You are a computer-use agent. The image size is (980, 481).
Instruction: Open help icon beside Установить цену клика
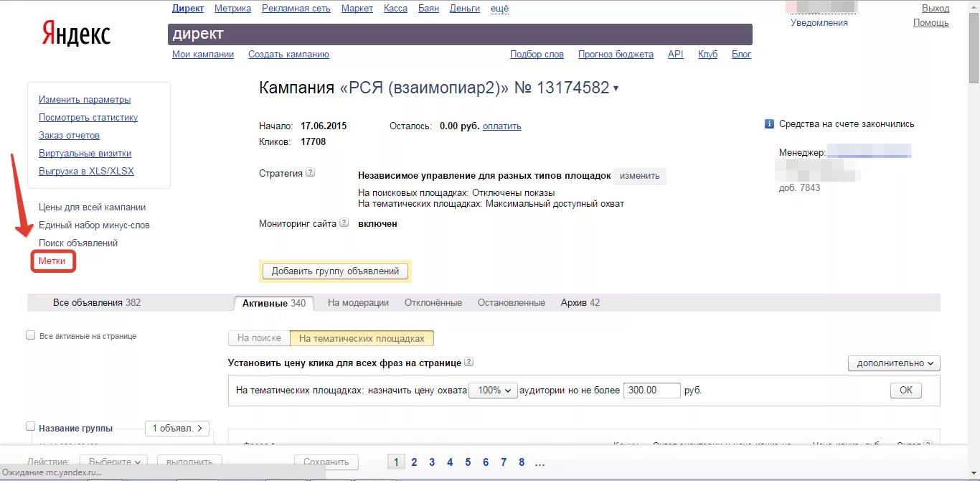point(468,362)
